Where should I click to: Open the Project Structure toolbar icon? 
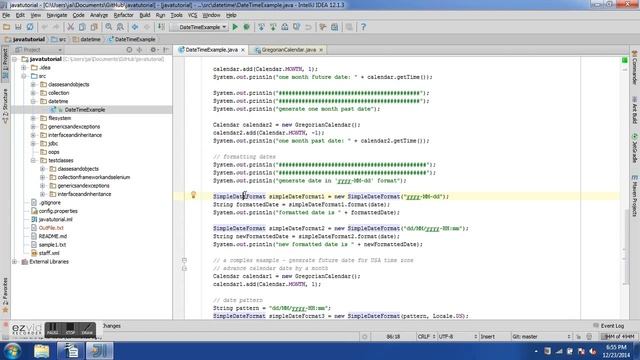tap(335, 27)
